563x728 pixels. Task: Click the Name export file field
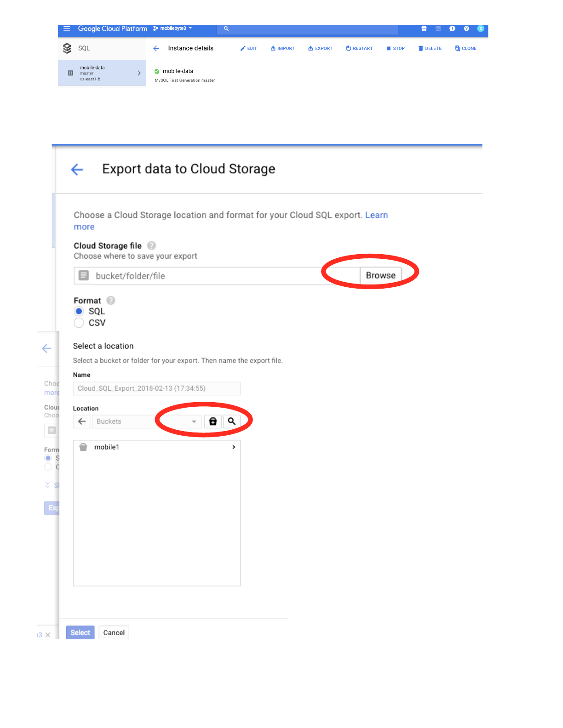click(x=156, y=389)
